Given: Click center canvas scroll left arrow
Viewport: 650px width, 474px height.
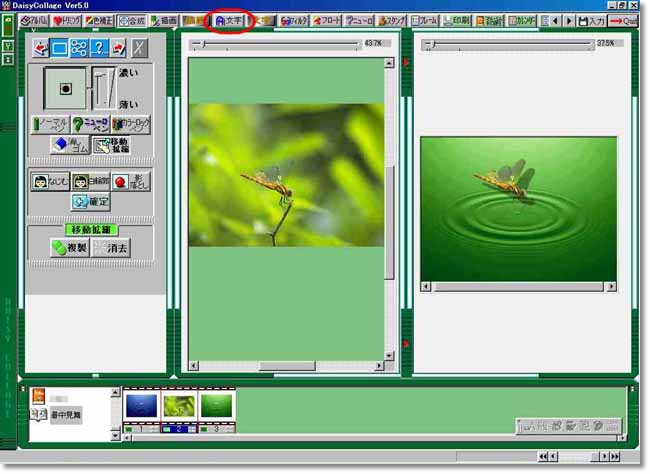Looking at the screenshot, I should tap(193, 366).
